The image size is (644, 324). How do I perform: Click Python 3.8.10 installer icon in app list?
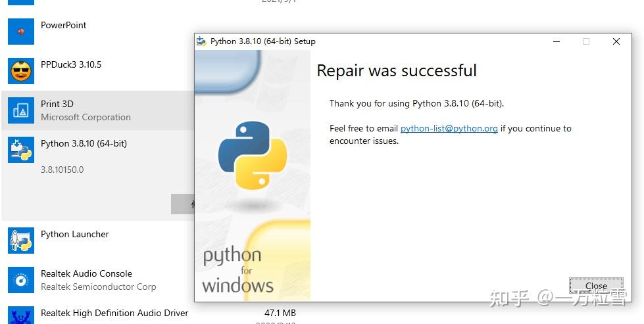(21, 150)
